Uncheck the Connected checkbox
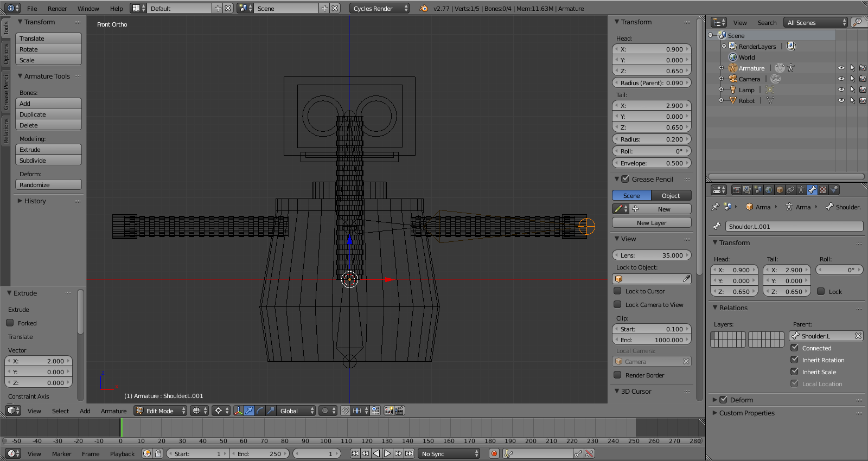The width and height of the screenshot is (868, 461). (795, 348)
